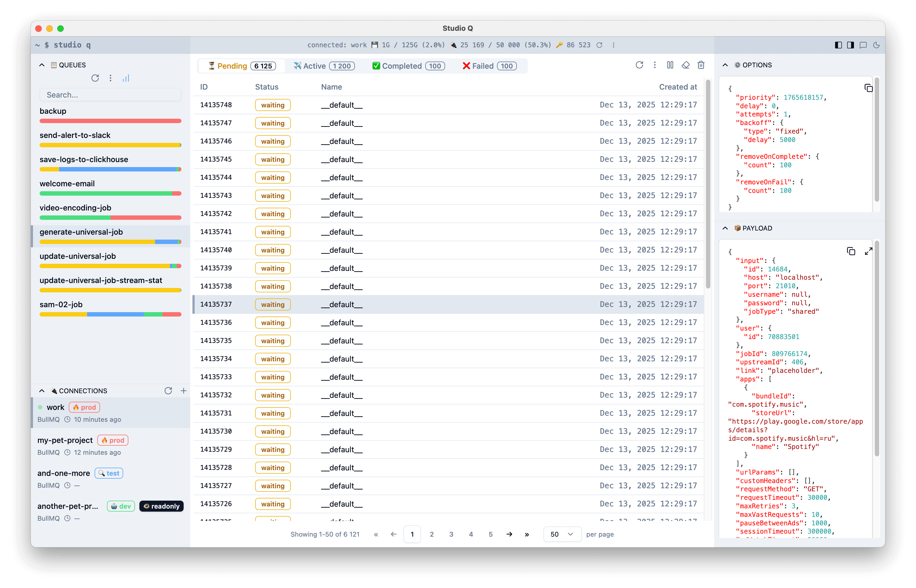Toggle dark mode with the moon icon
This screenshot has height=588, width=916.
pos(877,45)
